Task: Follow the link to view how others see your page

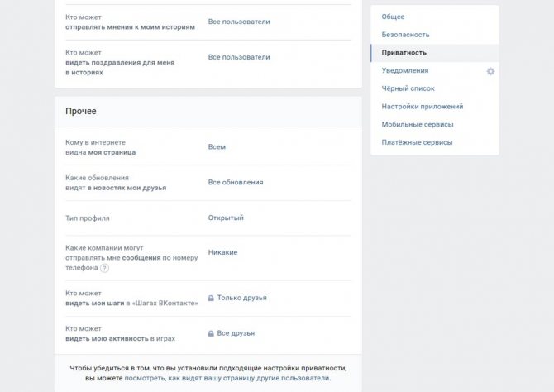Action: [227, 378]
